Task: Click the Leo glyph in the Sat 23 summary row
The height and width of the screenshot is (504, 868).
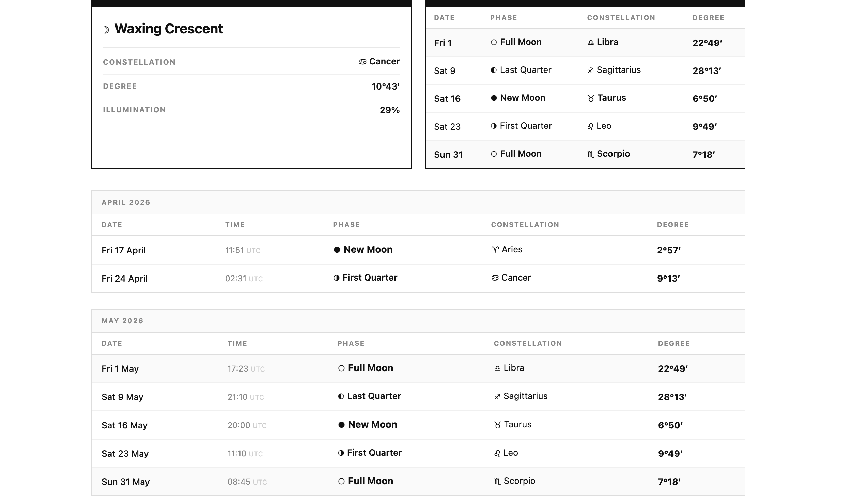Action: [x=591, y=127]
